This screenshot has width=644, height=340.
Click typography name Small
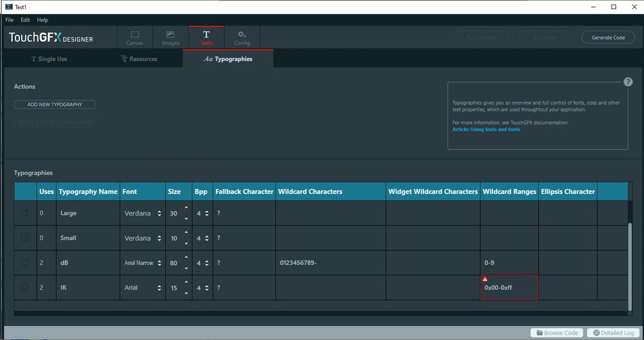68,237
